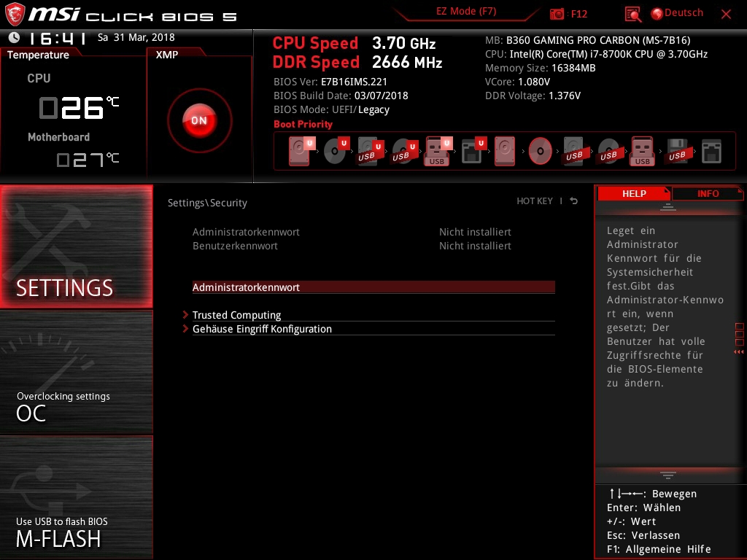Set password via highlighted Administratorkennwort entry
The image size is (747, 560).
[373, 287]
